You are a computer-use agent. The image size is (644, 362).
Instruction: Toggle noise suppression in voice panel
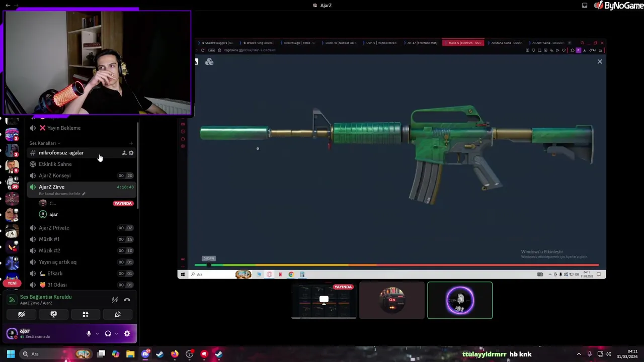[x=115, y=300]
